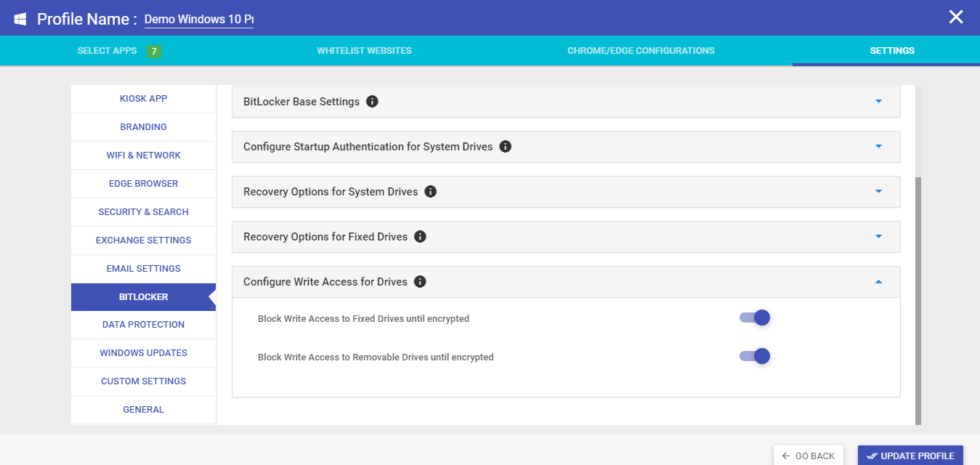Image resolution: width=980 pixels, height=465 pixels.
Task: Edit the Profile Name field
Action: 199,20
